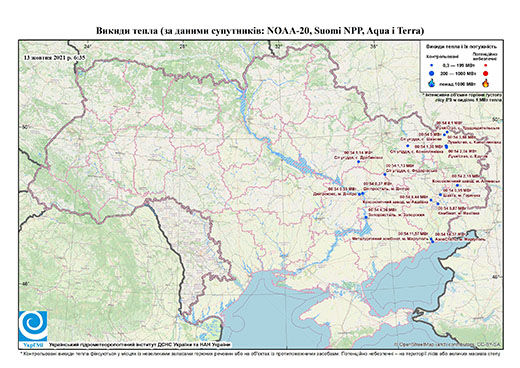Image resolution: width=520 pixels, height=368 pixels.
Task: Click the footnote text below the map
Action: click(260, 353)
